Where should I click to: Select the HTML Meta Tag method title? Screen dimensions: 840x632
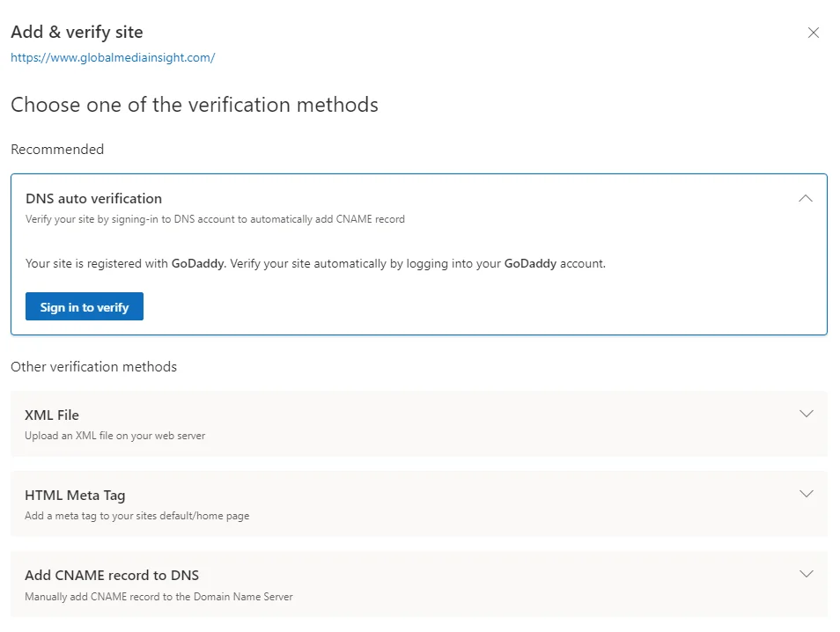(75, 495)
